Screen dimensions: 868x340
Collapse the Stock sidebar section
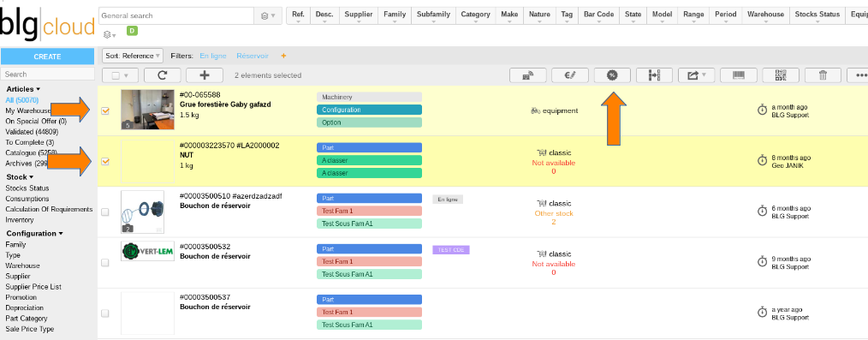(20, 177)
